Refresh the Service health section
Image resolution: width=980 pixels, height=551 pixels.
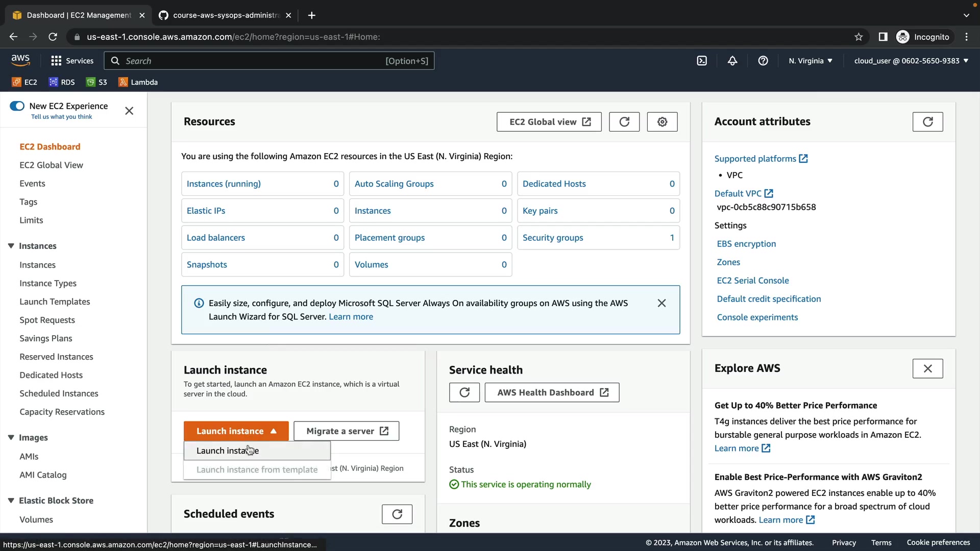pyautogui.click(x=464, y=392)
